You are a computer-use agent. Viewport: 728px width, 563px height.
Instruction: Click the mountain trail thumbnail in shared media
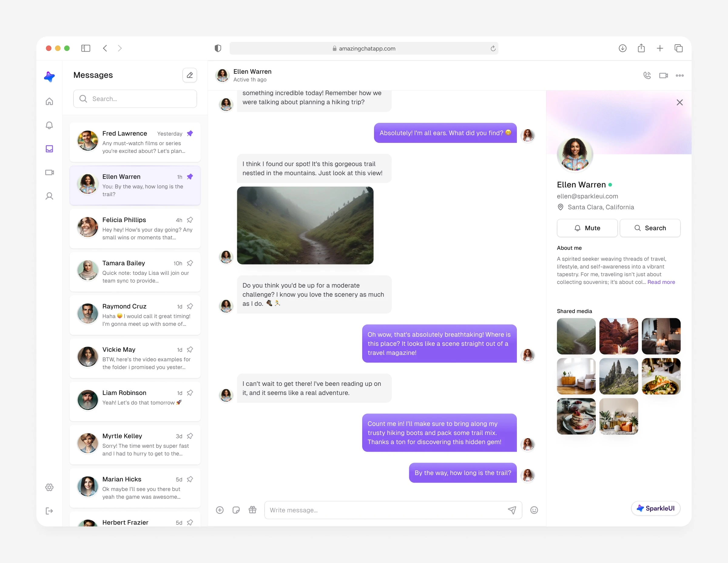575,335
